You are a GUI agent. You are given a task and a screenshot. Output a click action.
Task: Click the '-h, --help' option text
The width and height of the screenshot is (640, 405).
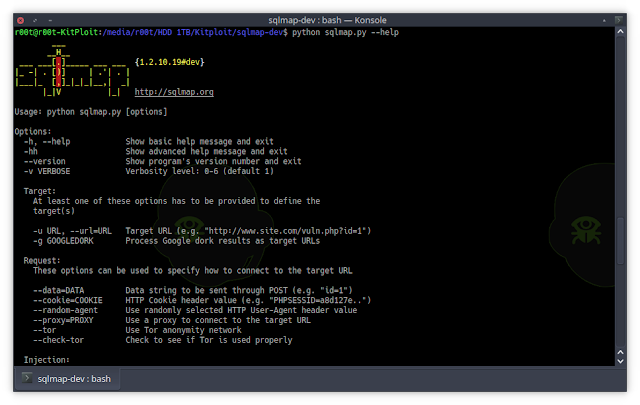(47, 141)
